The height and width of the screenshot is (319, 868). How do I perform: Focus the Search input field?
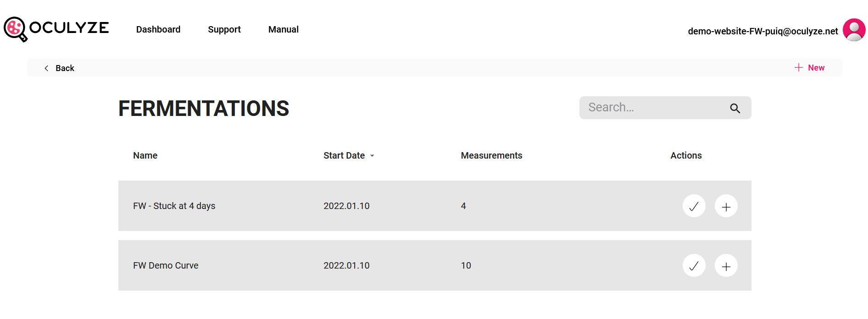[x=656, y=108]
